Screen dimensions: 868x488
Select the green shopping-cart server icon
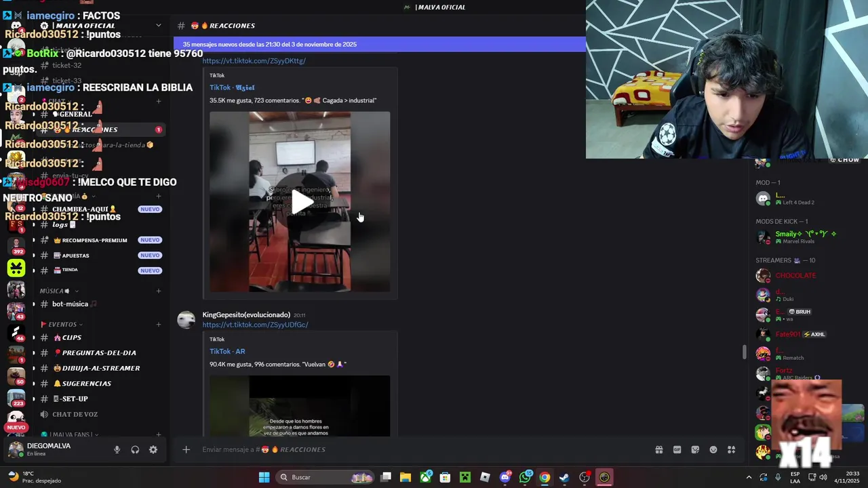16,267
